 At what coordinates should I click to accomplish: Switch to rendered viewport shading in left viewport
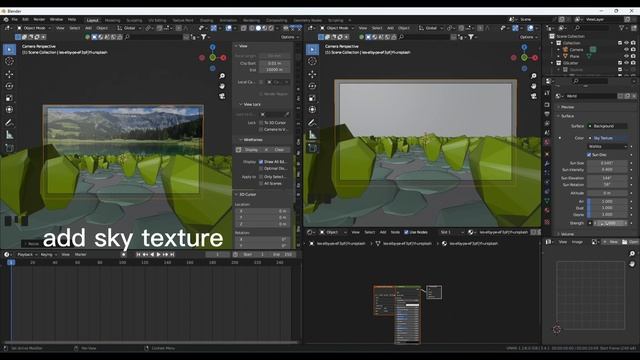tap(271, 28)
